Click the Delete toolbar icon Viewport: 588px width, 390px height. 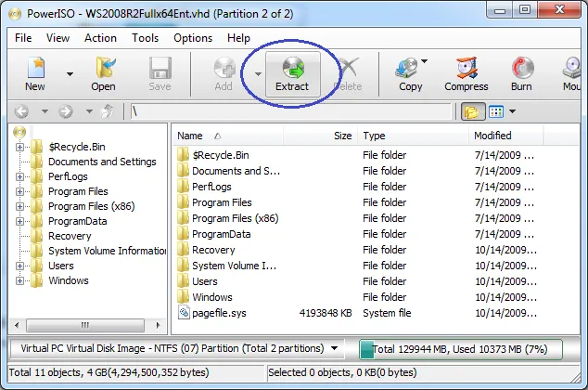click(x=349, y=68)
